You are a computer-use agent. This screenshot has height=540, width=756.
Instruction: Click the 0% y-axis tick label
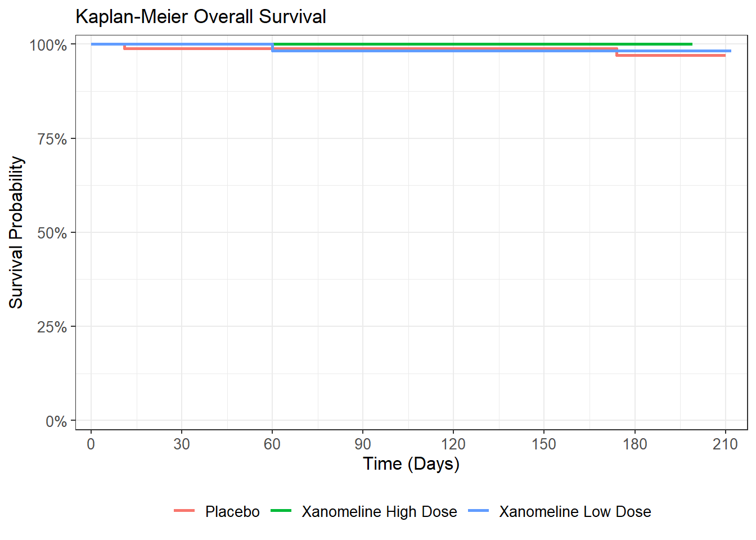click(x=56, y=421)
